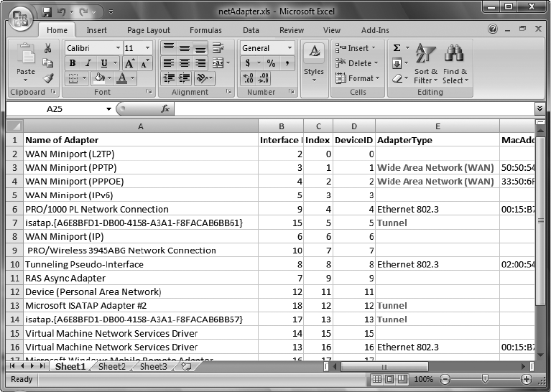Click the Office Button orb
Viewport: 551px width, 392px height.
point(20,17)
